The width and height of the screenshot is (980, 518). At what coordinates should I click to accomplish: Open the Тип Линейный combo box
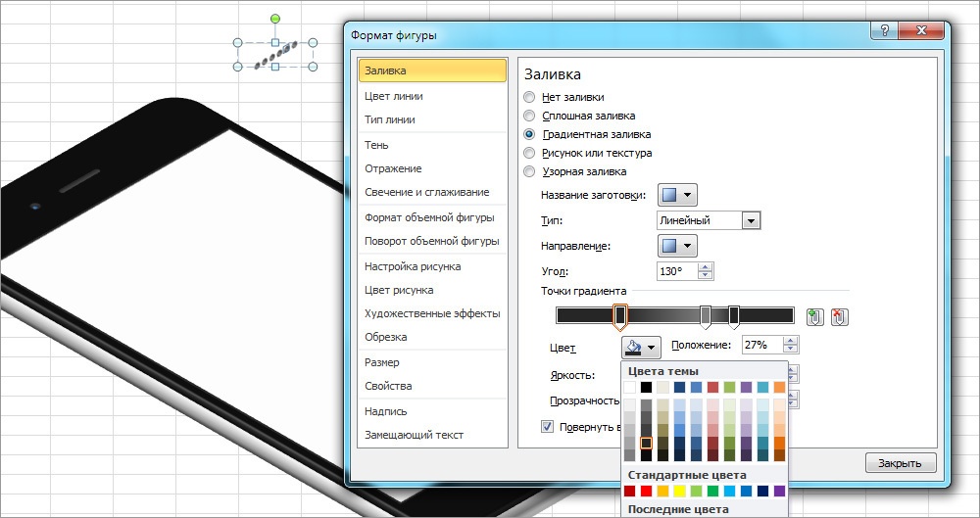(x=709, y=220)
